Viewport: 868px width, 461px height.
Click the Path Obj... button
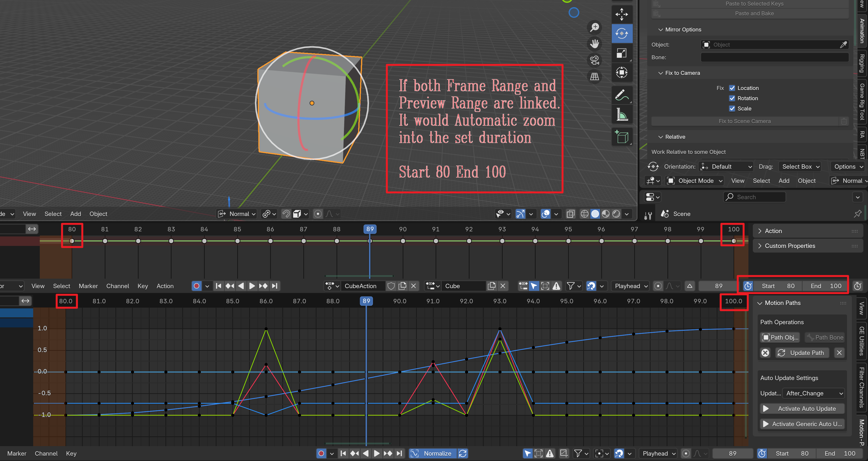pyautogui.click(x=780, y=337)
